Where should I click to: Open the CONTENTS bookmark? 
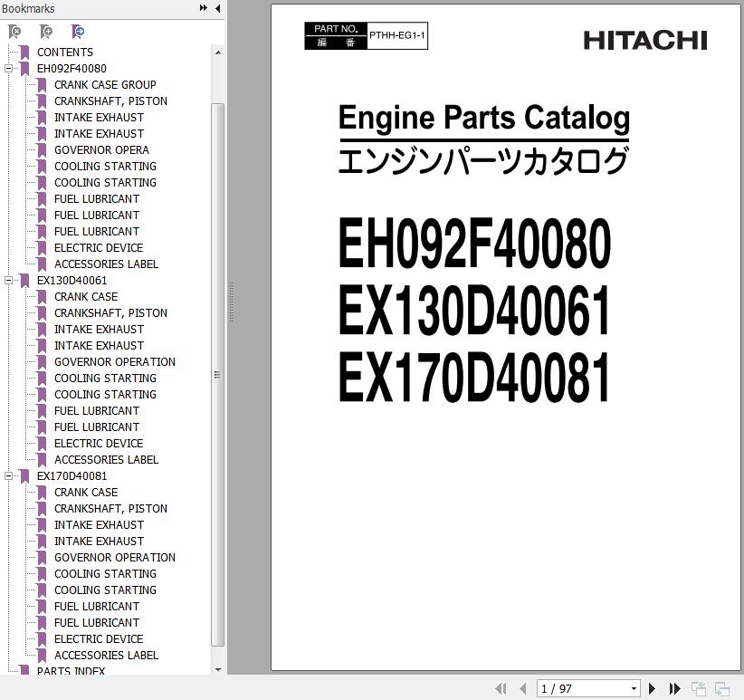click(x=65, y=53)
